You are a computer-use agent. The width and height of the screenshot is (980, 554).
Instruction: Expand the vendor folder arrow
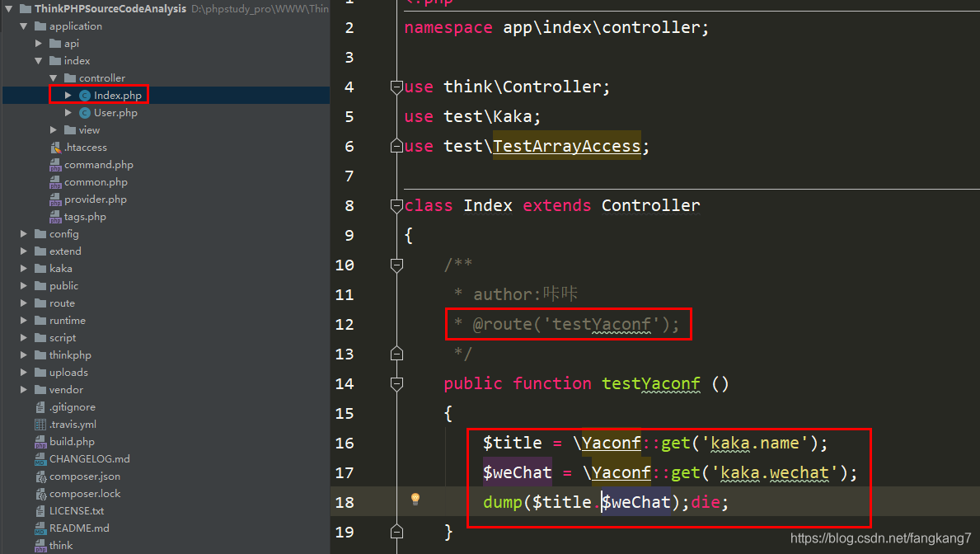coord(24,390)
